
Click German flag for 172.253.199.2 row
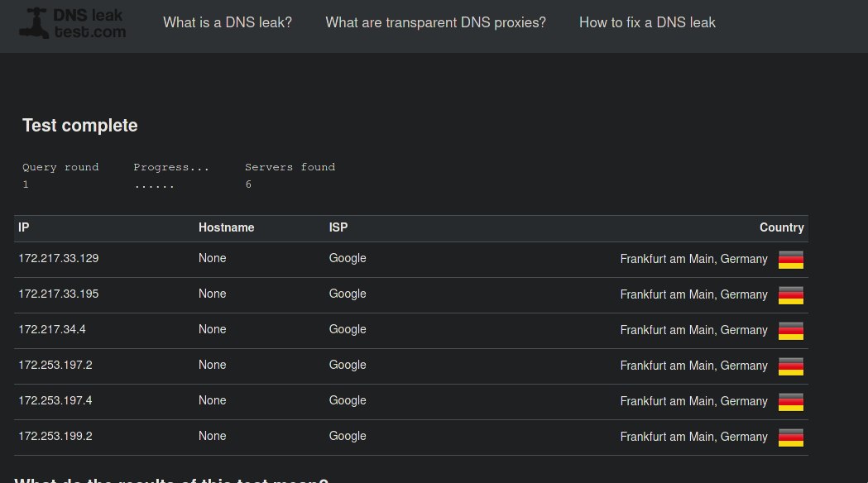790,437
